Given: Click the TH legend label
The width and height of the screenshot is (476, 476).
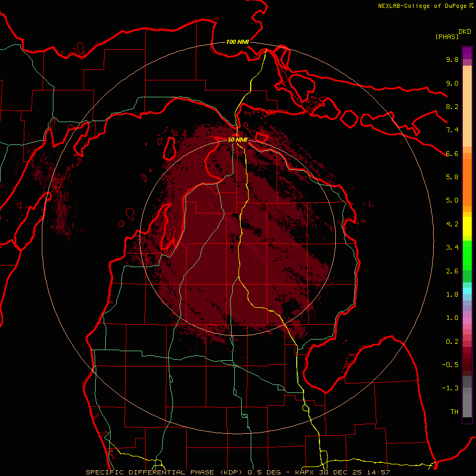Looking at the screenshot, I should coord(454,412).
